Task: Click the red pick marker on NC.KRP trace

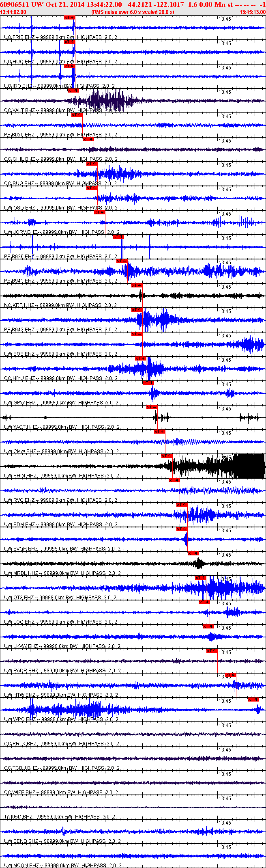Action: 137,285
